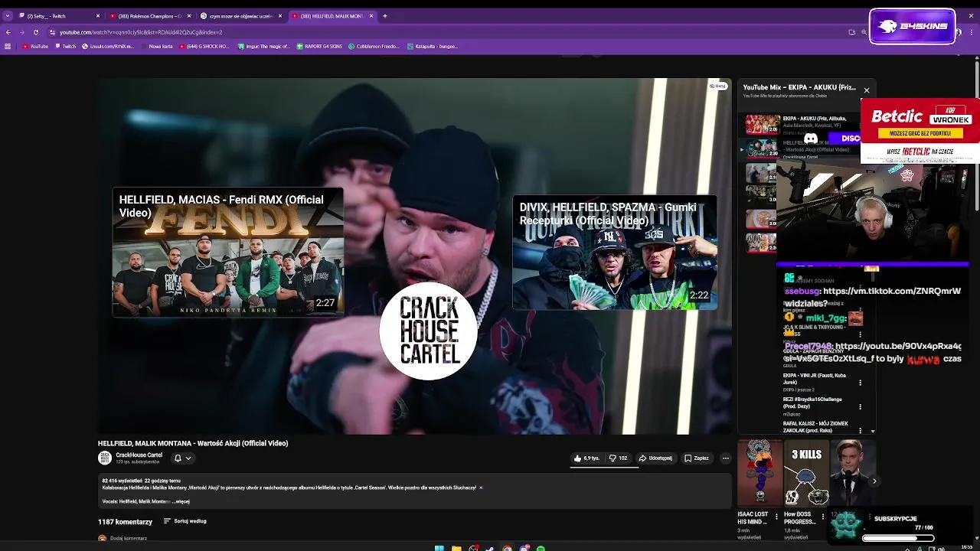The width and height of the screenshot is (980, 551).
Task: Open Spotify from the taskbar
Action: coord(541,548)
